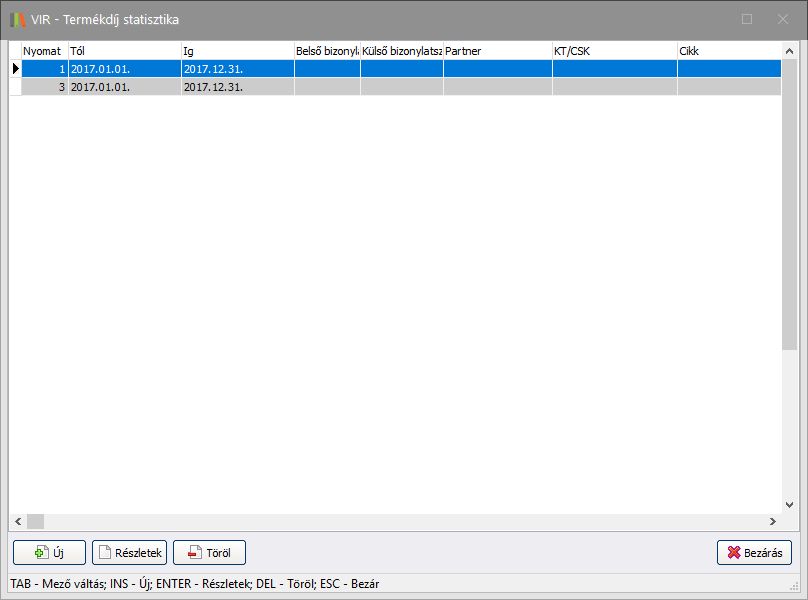The height and width of the screenshot is (600, 808).
Task: Sort by the Nyomat column header
Action: click(x=43, y=50)
